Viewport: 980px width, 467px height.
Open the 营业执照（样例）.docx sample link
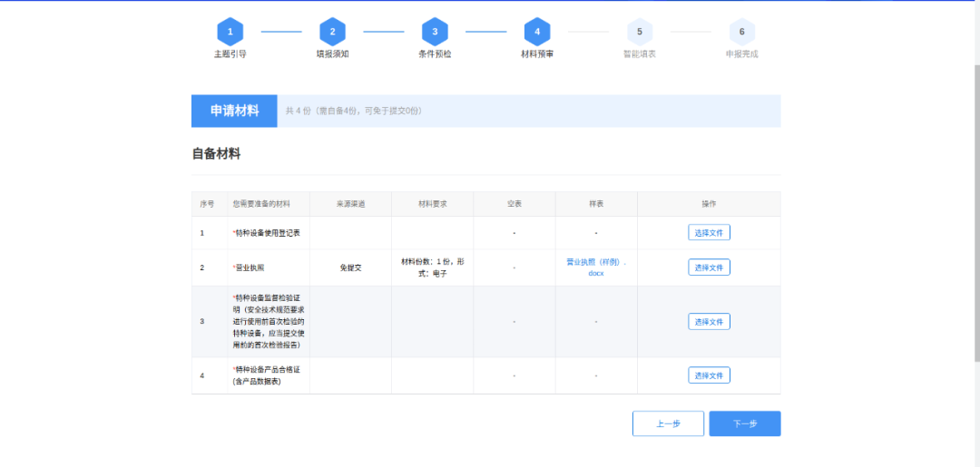pos(596,267)
